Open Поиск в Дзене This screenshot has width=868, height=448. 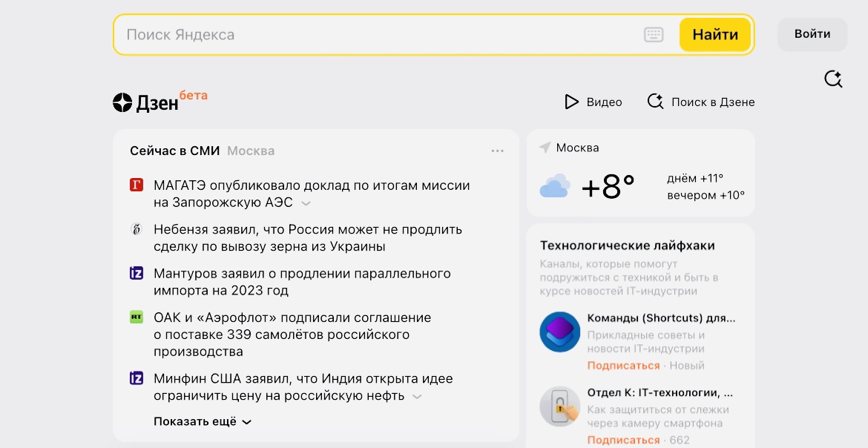[701, 102]
